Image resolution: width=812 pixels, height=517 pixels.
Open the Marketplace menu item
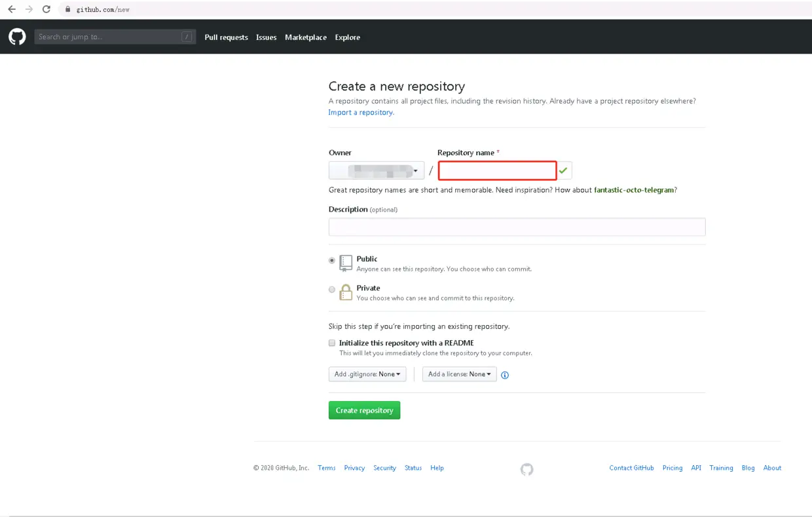click(306, 37)
